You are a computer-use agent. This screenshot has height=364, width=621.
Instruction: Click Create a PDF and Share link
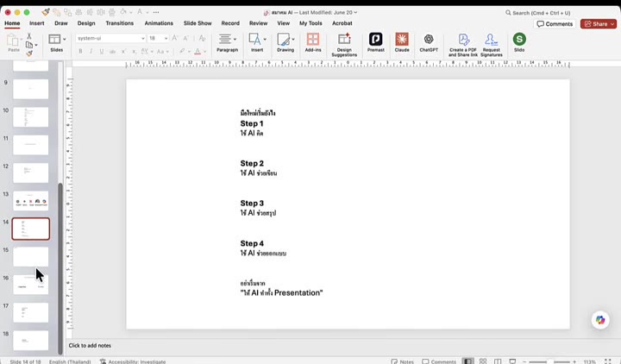coord(463,45)
